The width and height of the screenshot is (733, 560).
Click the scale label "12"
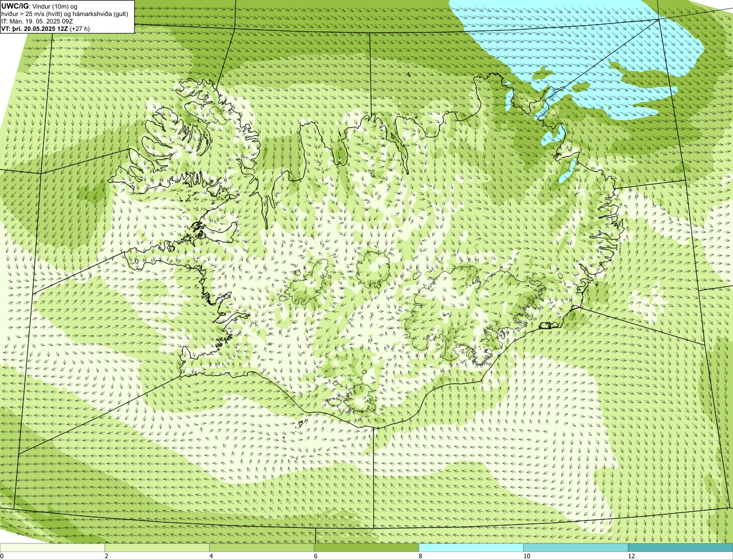pos(631,556)
